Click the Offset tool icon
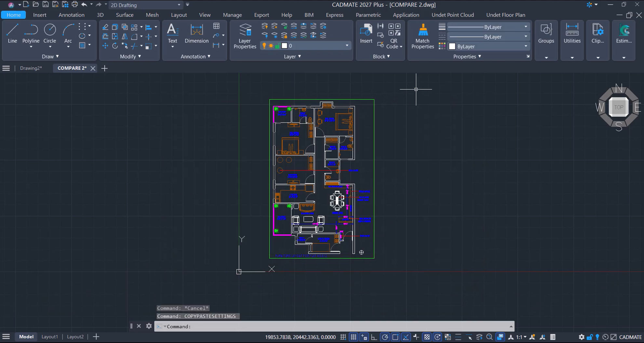Image resolution: width=644 pixels, height=343 pixels. (x=105, y=36)
